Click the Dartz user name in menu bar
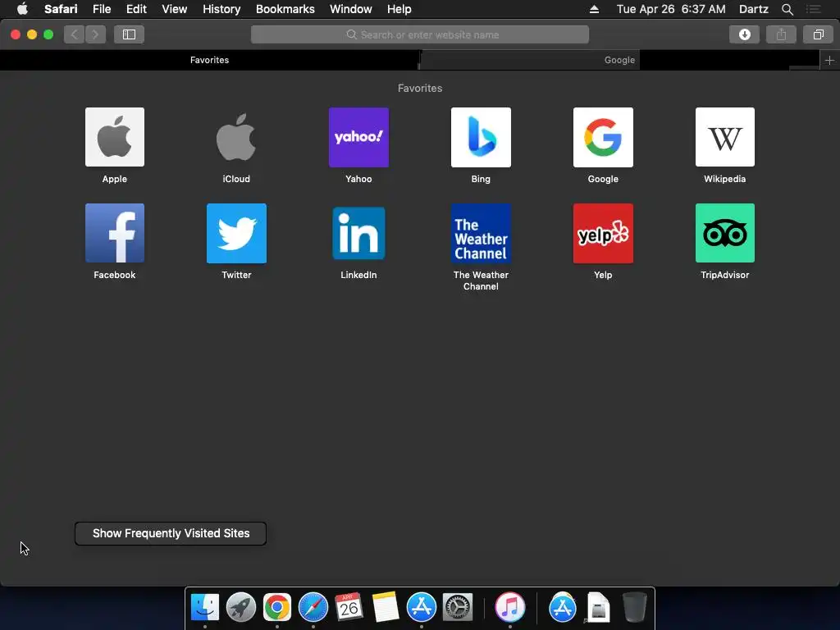 coord(753,9)
